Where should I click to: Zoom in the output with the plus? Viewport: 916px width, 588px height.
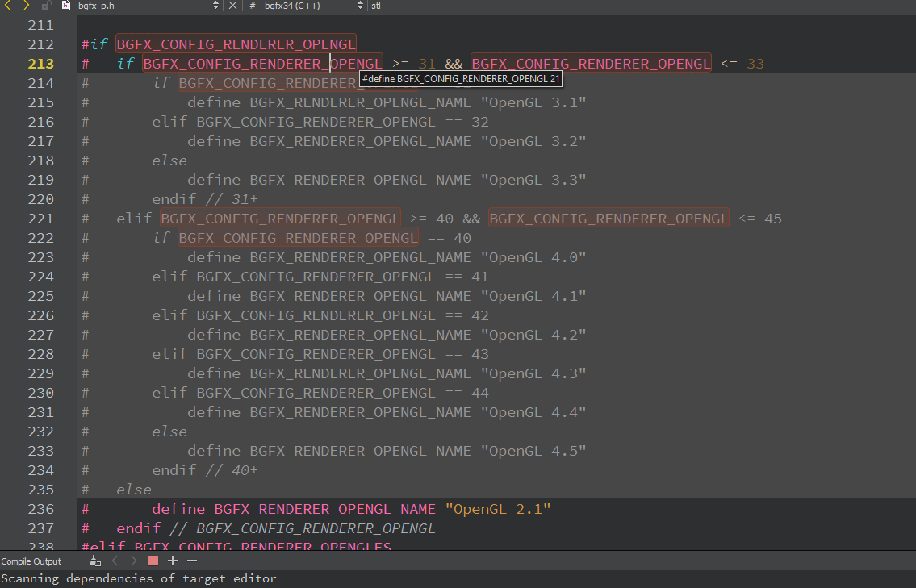(x=173, y=560)
